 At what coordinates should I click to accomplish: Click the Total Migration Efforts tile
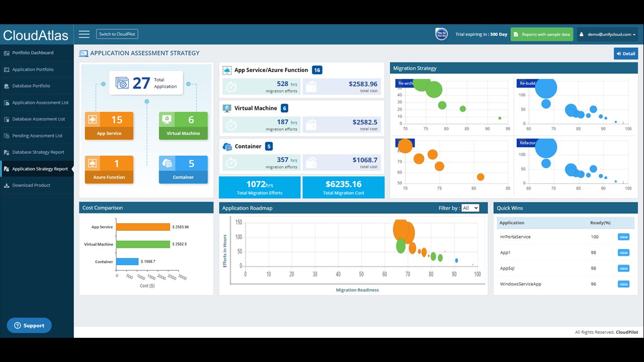(x=260, y=188)
